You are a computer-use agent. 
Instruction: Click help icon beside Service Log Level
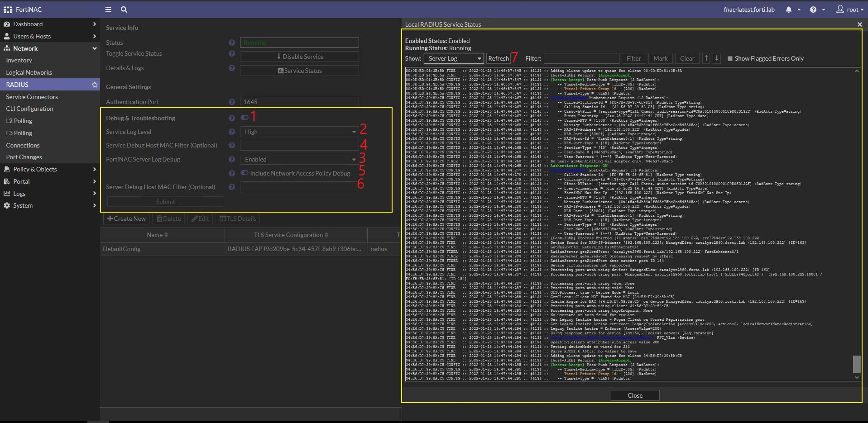[232, 132]
